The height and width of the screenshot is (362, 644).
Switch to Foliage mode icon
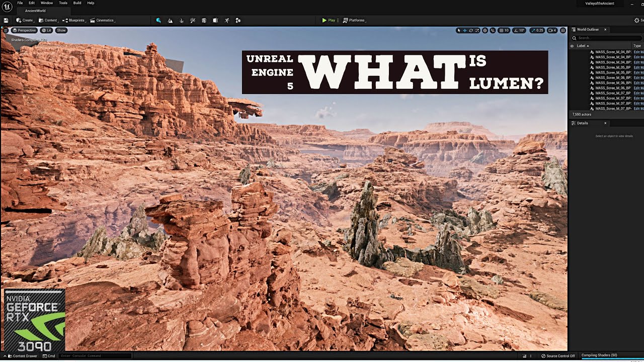(x=181, y=20)
